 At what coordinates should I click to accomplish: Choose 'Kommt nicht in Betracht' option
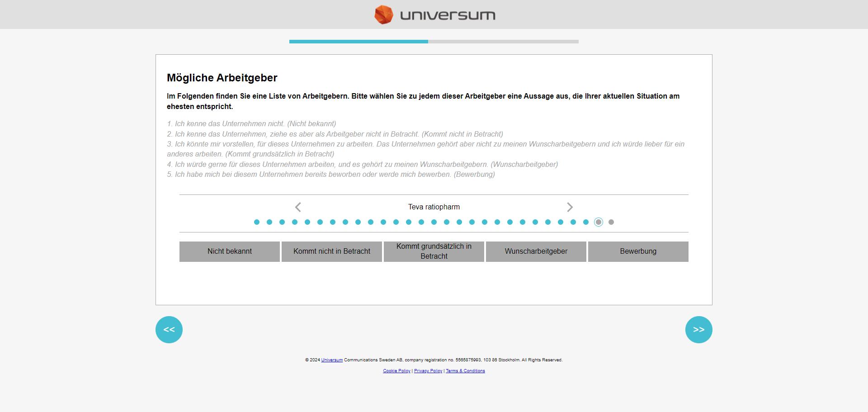tap(332, 251)
